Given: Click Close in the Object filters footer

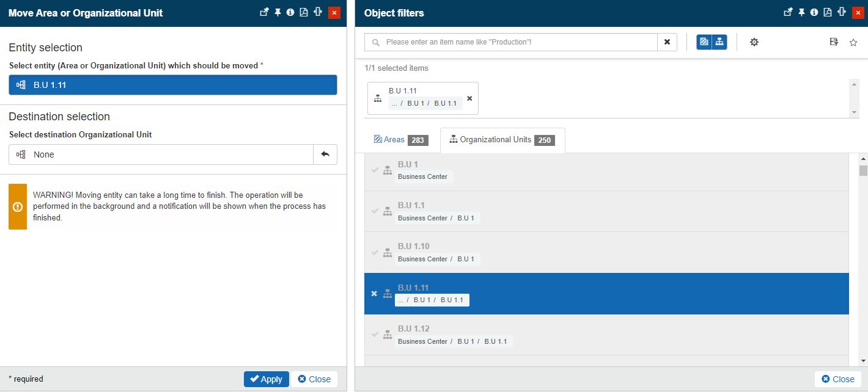Looking at the screenshot, I should point(838,379).
